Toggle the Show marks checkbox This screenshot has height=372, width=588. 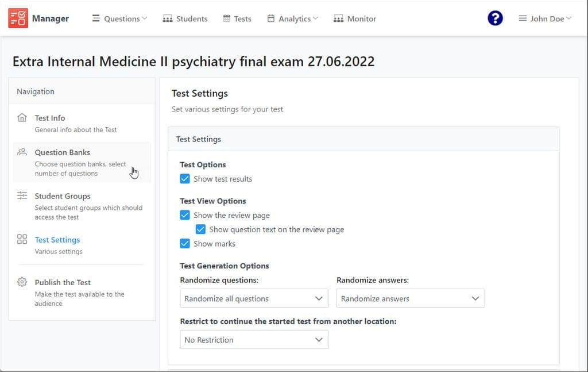point(185,244)
